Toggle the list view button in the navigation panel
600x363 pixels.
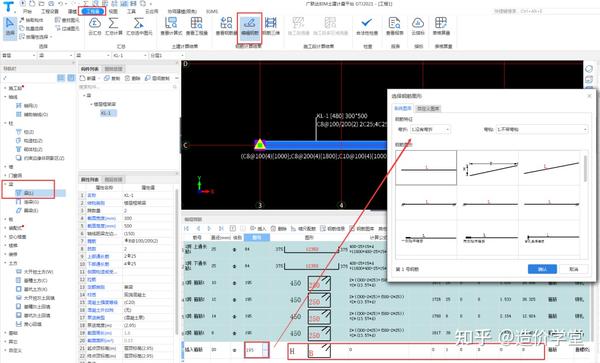pyautogui.click(x=61, y=78)
